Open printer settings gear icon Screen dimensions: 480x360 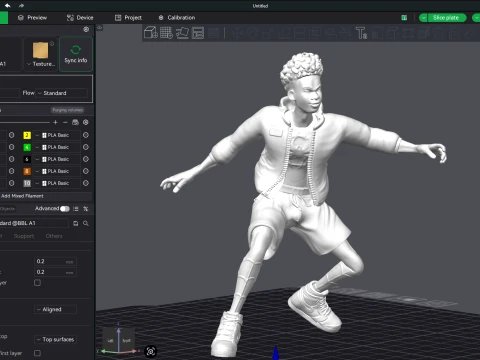86,29
